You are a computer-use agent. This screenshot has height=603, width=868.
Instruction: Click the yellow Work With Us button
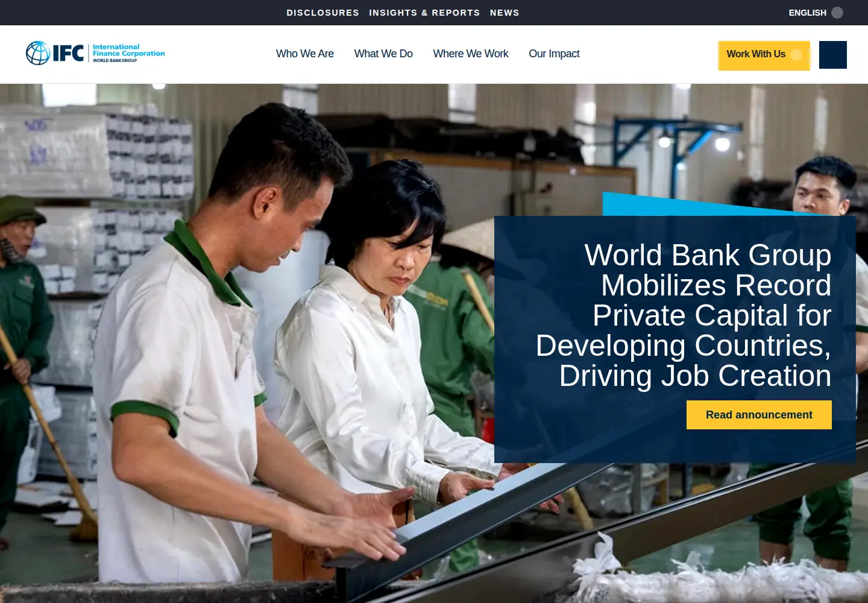pyautogui.click(x=764, y=55)
